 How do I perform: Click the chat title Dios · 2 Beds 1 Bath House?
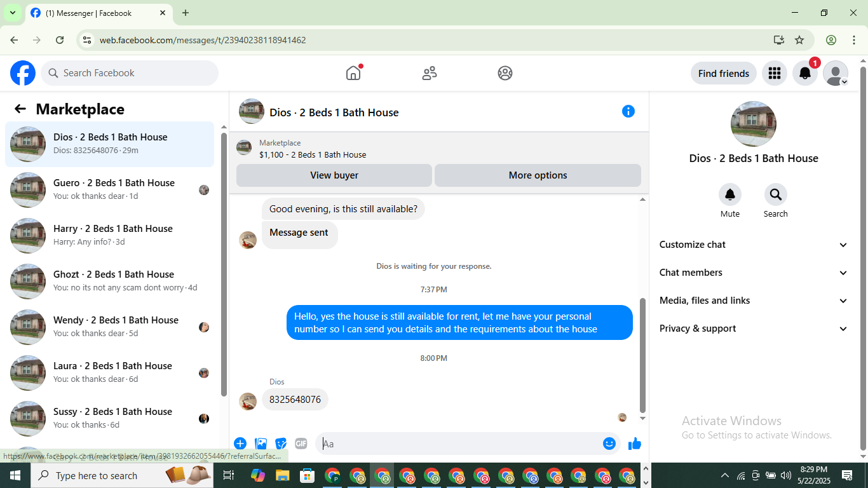[334, 112]
